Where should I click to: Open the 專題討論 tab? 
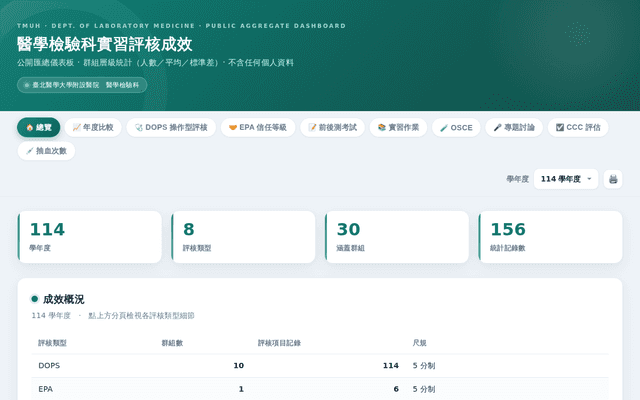point(514,128)
